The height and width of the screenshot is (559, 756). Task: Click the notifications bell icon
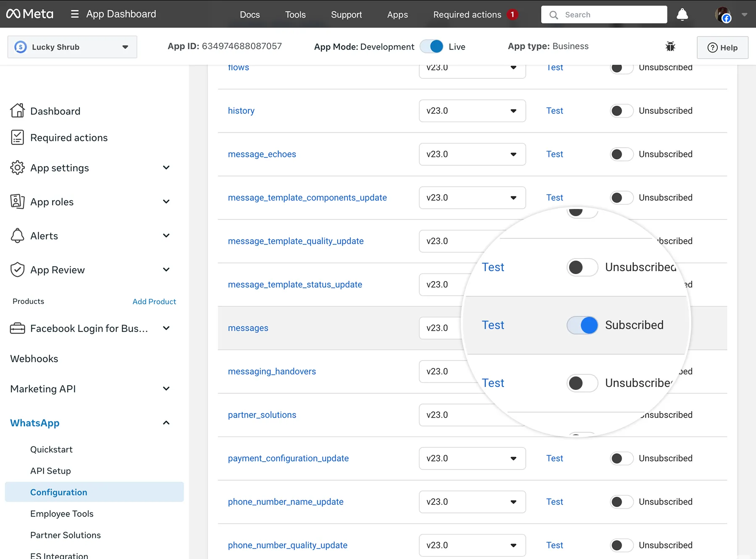[682, 15]
